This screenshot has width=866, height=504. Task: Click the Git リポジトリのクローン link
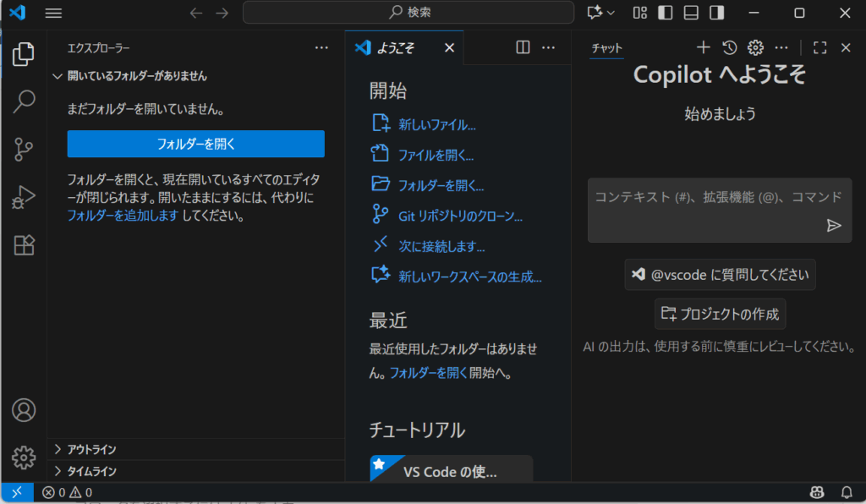coord(460,216)
